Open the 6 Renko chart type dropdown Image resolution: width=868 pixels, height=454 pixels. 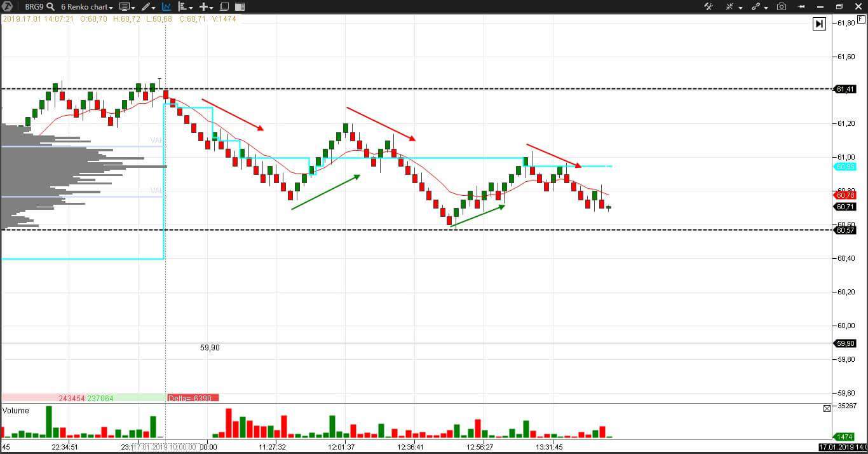87,7
